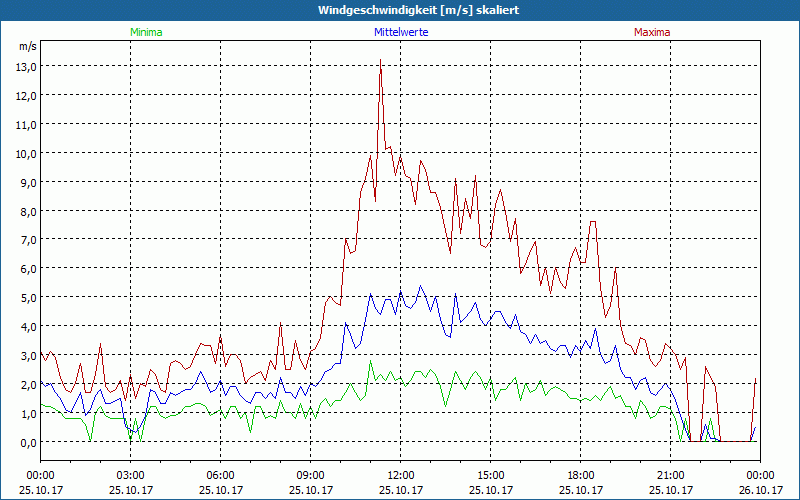This screenshot has width=800, height=500.
Task: Click the 13,0 y-axis label
Action: point(28,67)
